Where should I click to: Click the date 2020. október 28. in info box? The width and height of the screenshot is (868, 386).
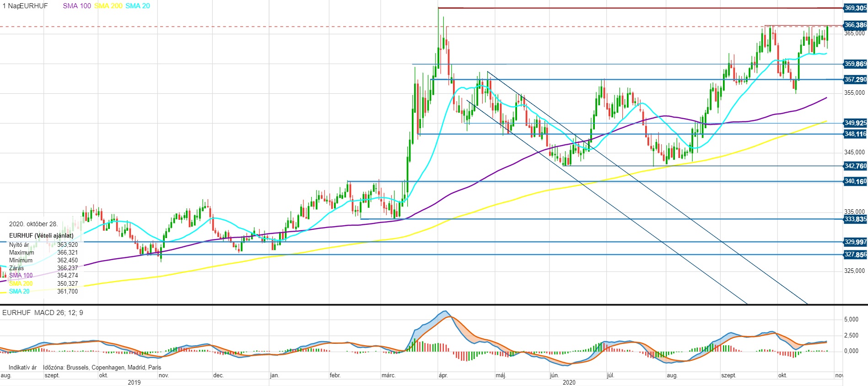[x=33, y=224]
